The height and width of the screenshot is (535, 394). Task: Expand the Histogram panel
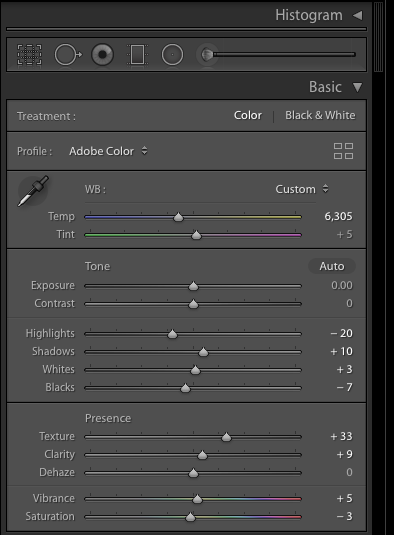(x=357, y=15)
